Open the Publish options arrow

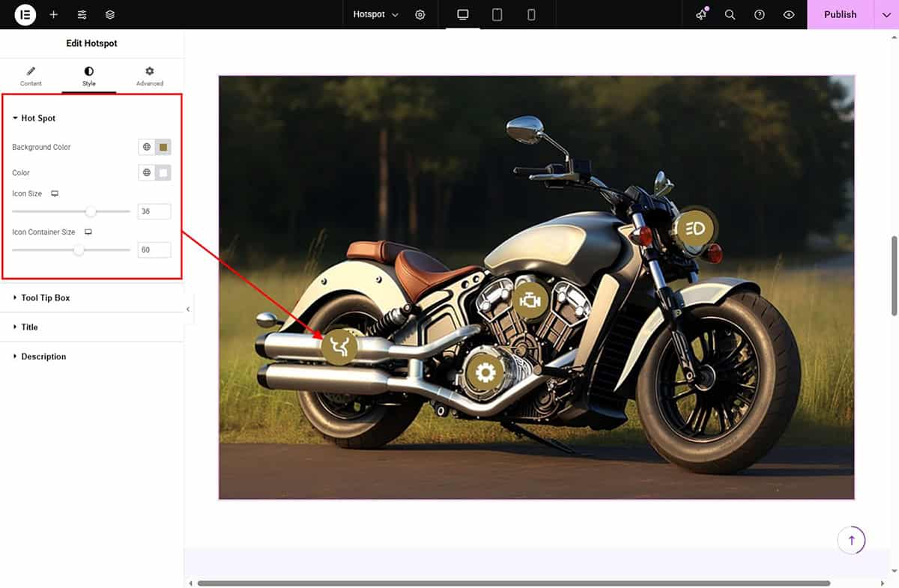(886, 14)
